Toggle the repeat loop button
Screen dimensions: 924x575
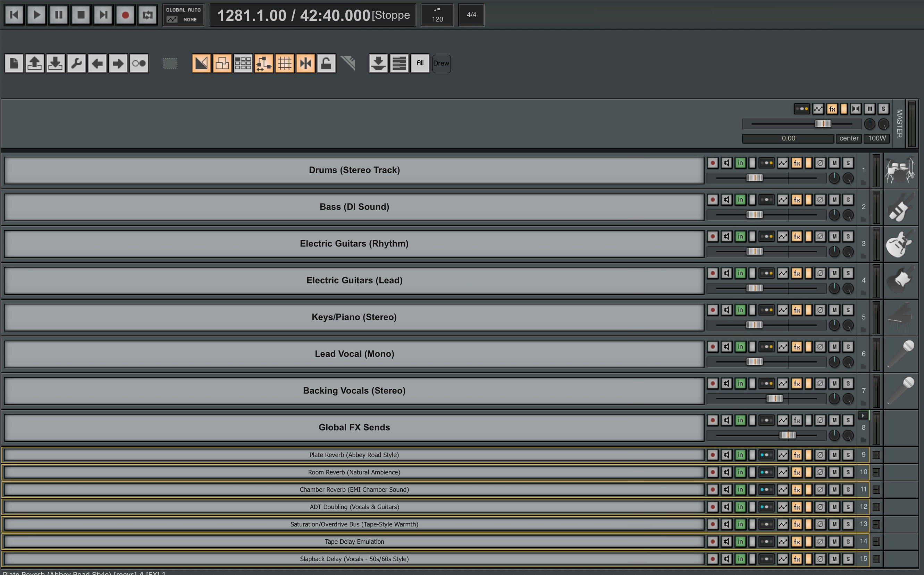click(147, 15)
